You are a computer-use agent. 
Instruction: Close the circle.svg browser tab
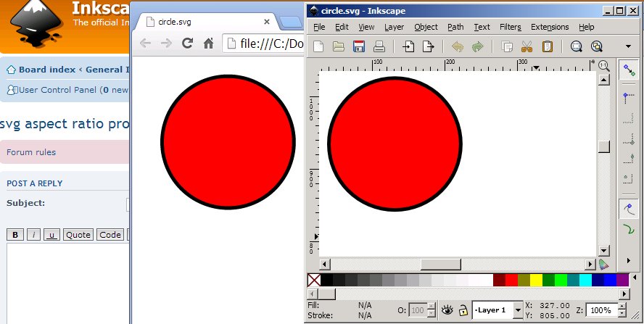tap(267, 22)
